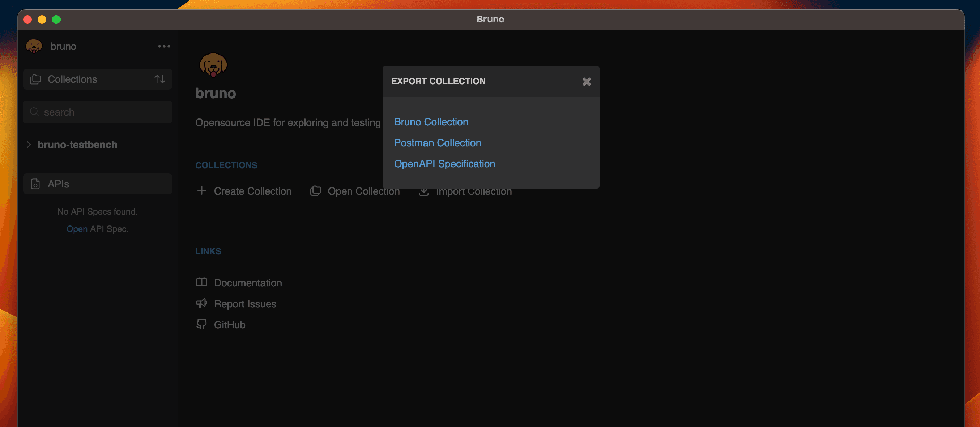980x427 pixels.
Task: Open the GitHub link
Action: [229, 325]
